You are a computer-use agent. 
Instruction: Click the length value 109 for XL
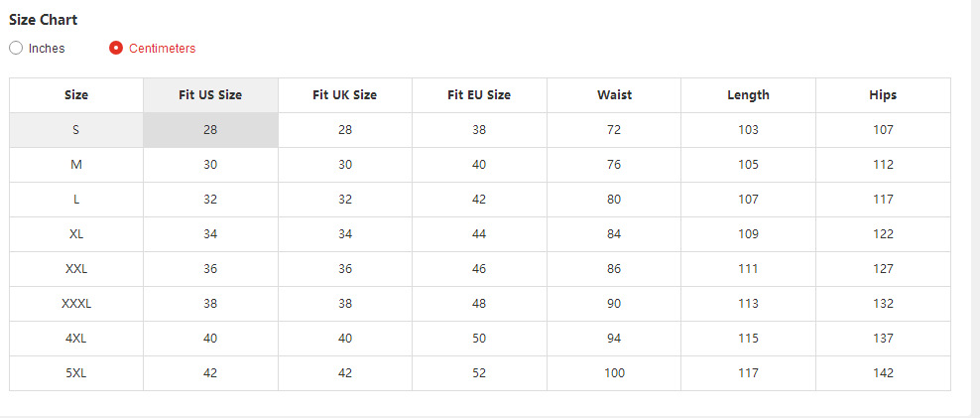pyautogui.click(x=748, y=234)
